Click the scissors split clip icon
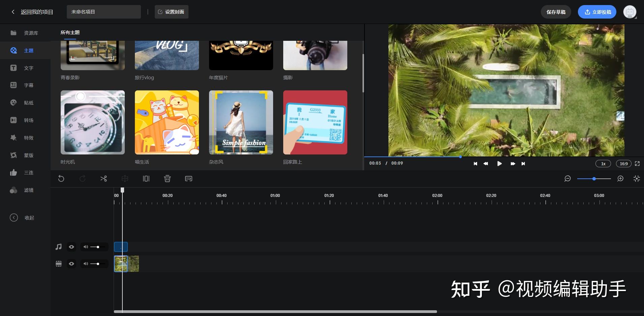 click(104, 178)
